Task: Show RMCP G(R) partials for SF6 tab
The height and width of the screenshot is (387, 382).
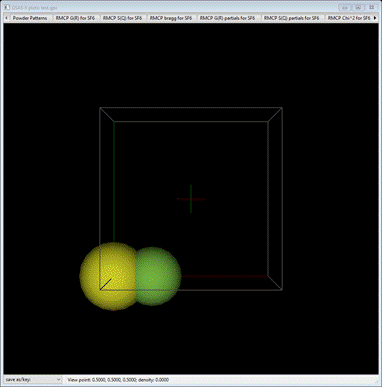Action: [x=228, y=18]
